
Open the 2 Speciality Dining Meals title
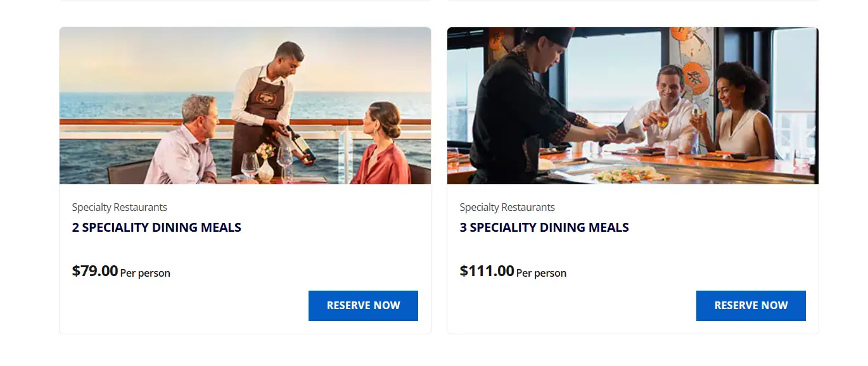[156, 227]
